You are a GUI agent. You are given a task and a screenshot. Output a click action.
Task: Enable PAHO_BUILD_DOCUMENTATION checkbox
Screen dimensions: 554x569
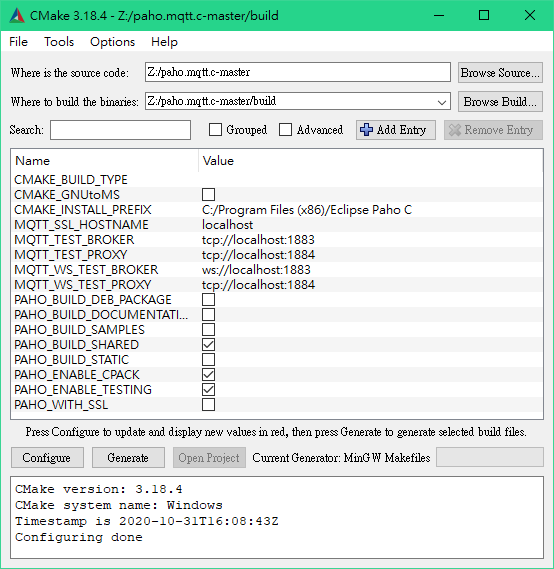point(208,314)
